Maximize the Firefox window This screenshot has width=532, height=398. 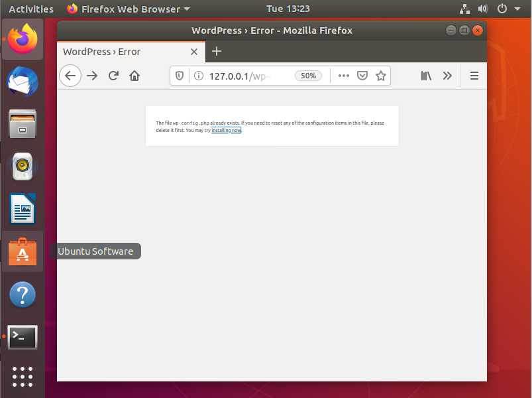tap(464, 31)
